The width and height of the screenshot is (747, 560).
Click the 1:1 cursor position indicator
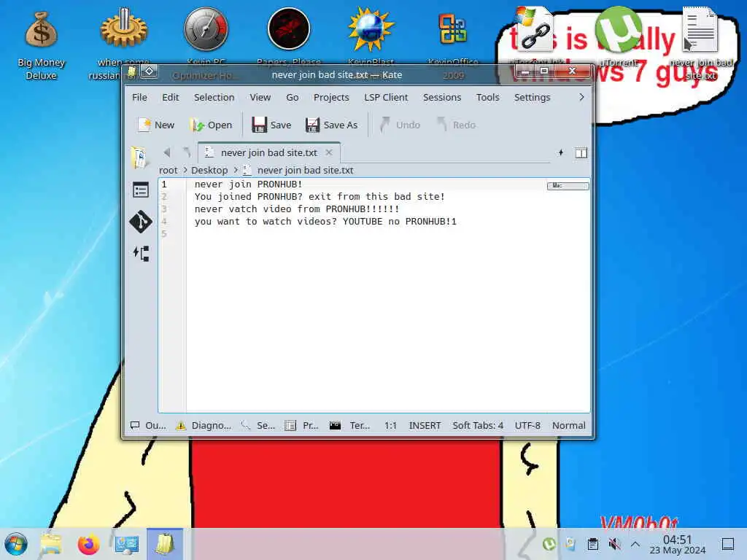coord(391,425)
